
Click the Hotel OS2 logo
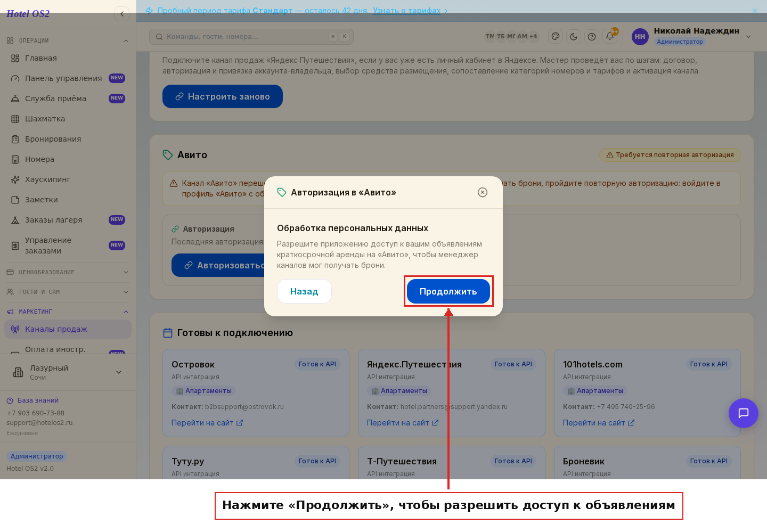coord(28,14)
